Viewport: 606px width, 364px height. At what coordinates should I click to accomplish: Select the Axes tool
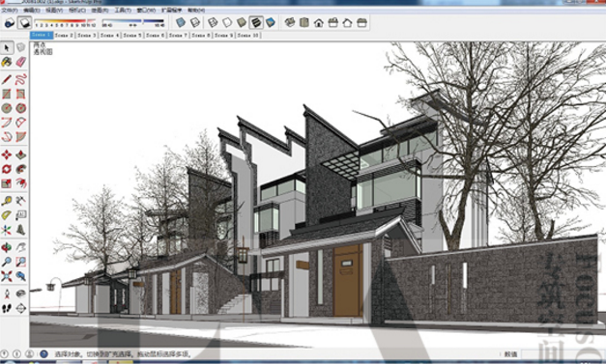(7, 230)
